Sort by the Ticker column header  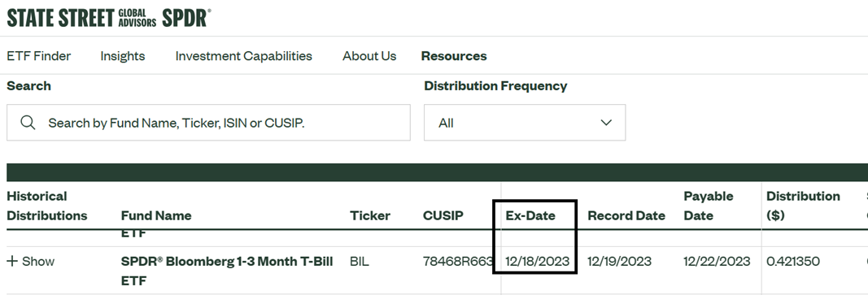pos(370,215)
